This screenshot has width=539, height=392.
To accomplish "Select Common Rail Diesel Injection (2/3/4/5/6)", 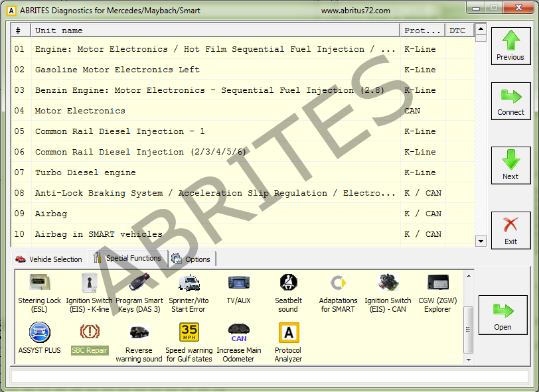I will (x=243, y=152).
